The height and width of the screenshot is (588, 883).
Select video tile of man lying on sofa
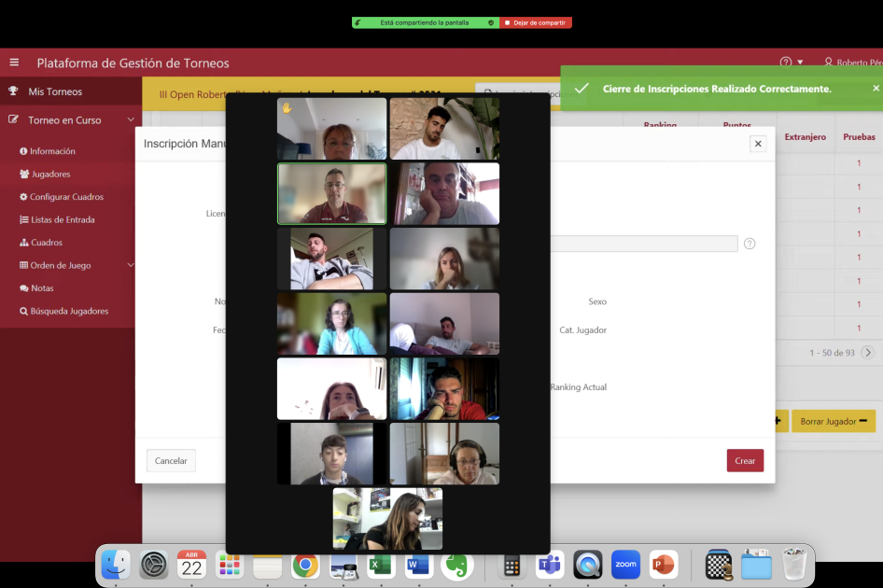tap(444, 323)
